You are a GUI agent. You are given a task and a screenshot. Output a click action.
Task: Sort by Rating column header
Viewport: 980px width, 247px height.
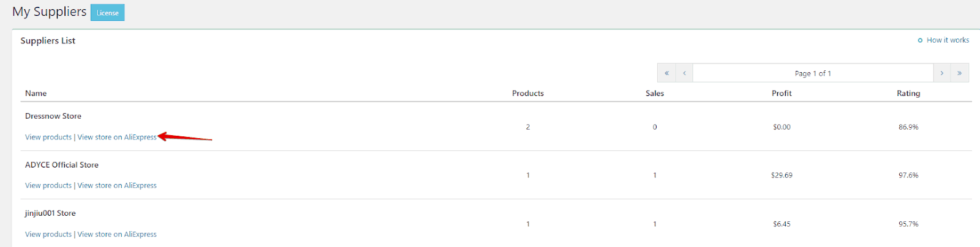point(908,94)
